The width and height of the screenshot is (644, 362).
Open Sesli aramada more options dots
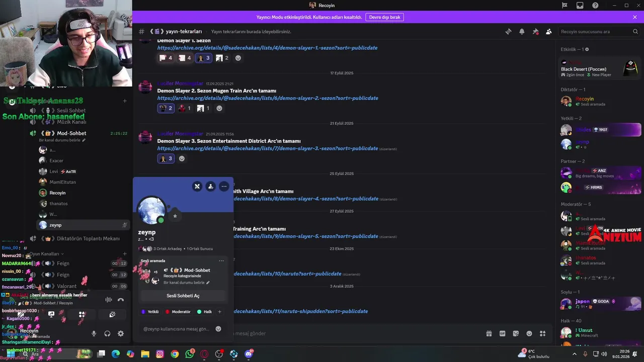pos(221,261)
